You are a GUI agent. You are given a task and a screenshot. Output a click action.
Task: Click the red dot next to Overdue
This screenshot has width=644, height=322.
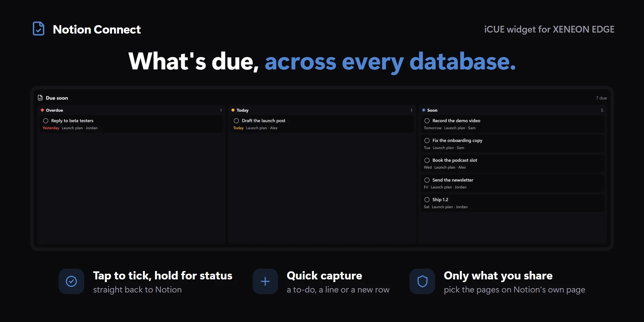[42, 110]
